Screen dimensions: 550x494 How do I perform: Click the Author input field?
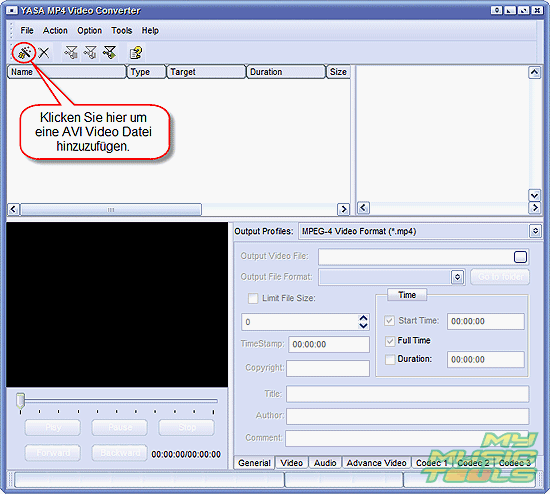(x=408, y=416)
